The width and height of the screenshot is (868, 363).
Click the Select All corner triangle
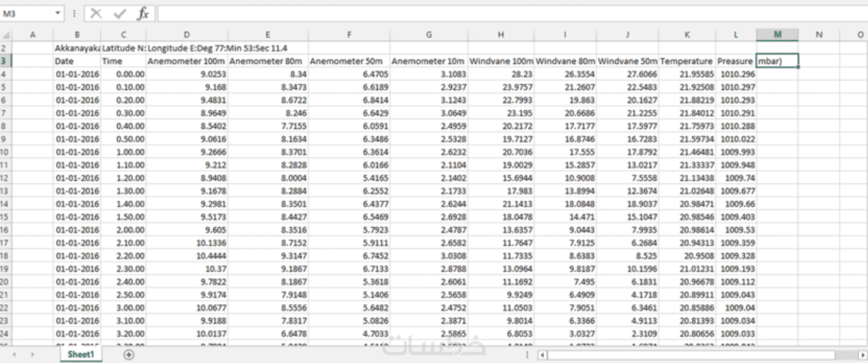point(6,35)
